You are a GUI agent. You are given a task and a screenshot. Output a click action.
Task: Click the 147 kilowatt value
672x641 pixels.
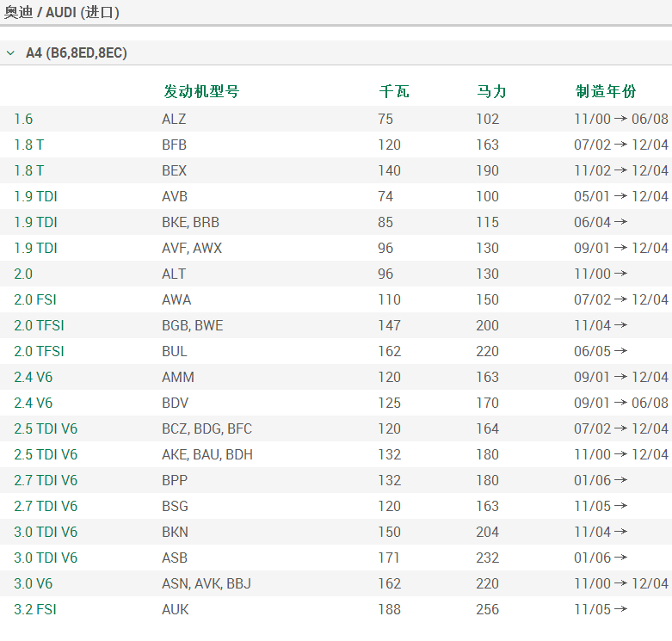(x=389, y=325)
